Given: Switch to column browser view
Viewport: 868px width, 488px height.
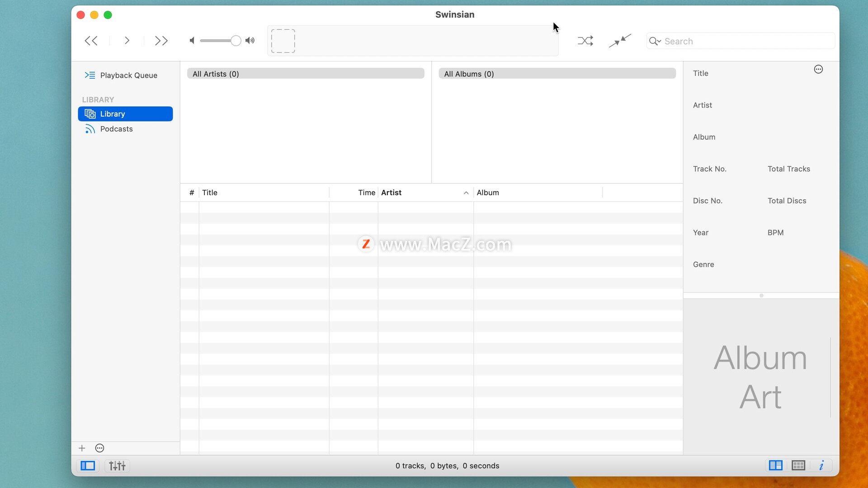Looking at the screenshot, I should [x=776, y=465].
